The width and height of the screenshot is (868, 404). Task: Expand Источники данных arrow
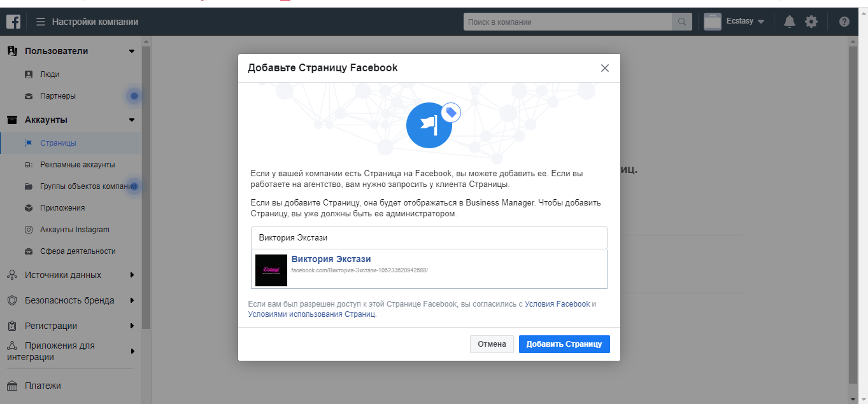(132, 275)
